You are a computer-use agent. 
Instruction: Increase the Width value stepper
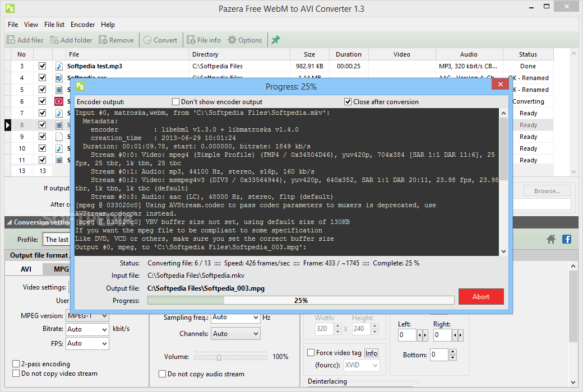[337, 326]
